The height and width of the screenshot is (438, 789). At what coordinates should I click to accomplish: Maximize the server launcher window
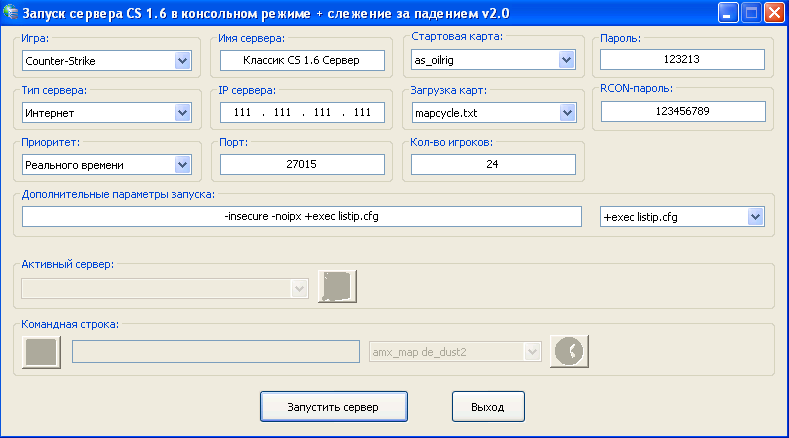click(750, 13)
